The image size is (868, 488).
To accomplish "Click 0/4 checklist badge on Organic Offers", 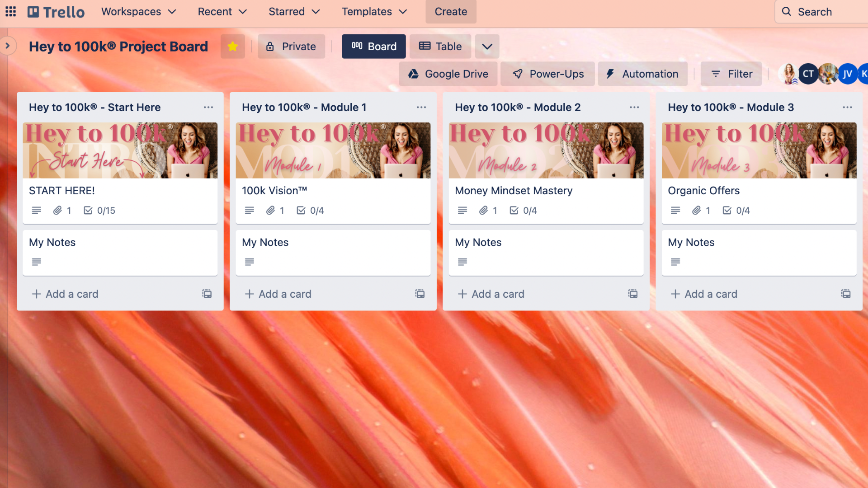I will [736, 211].
